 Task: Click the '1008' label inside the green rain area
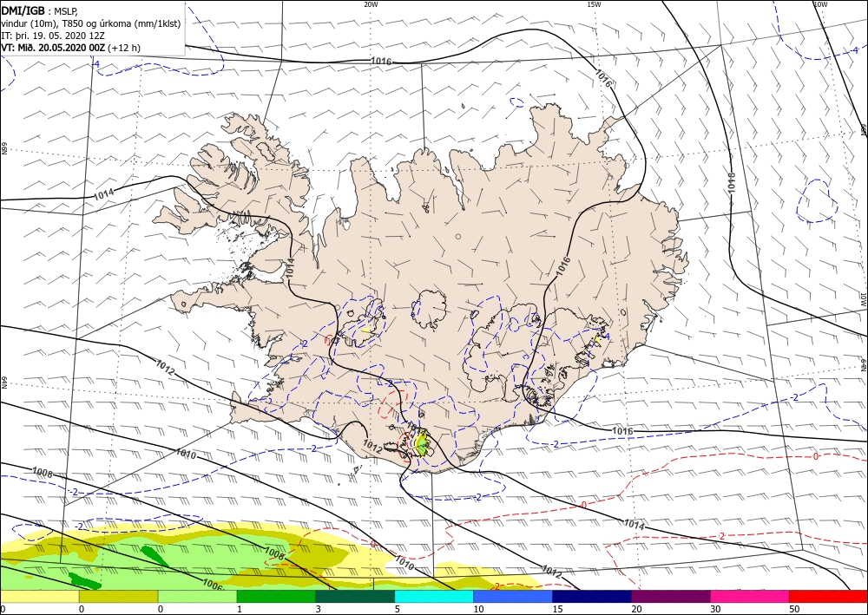coord(274,552)
